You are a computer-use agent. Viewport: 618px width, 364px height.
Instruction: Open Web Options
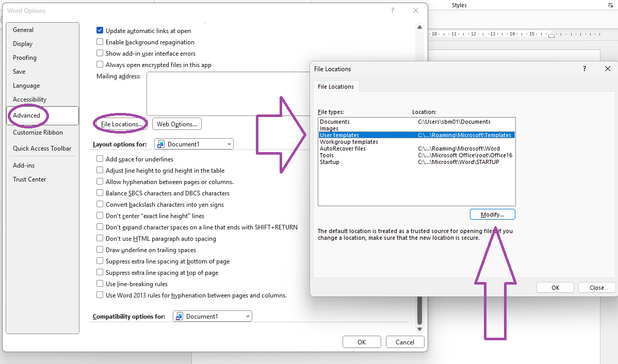(176, 124)
